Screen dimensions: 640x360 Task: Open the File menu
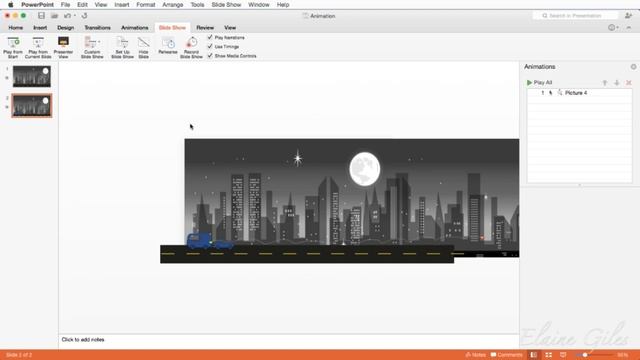[x=65, y=5]
